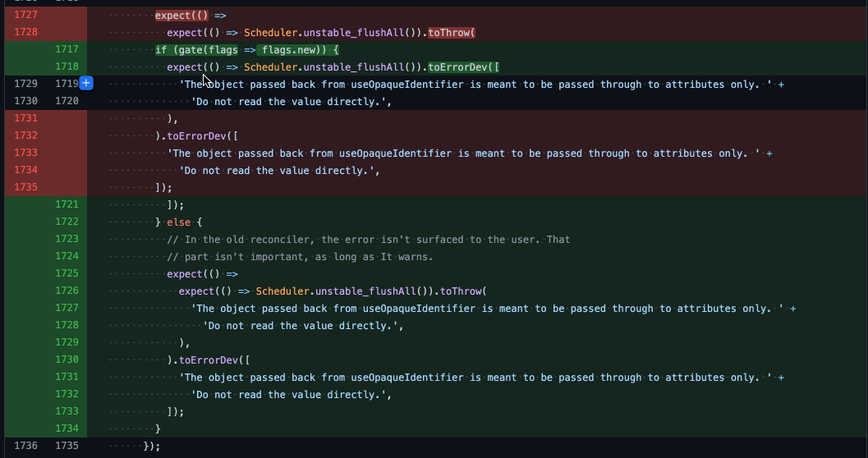Click line number 1736 on last row
Viewport: 868px width, 458px height.
pyautogui.click(x=25, y=445)
